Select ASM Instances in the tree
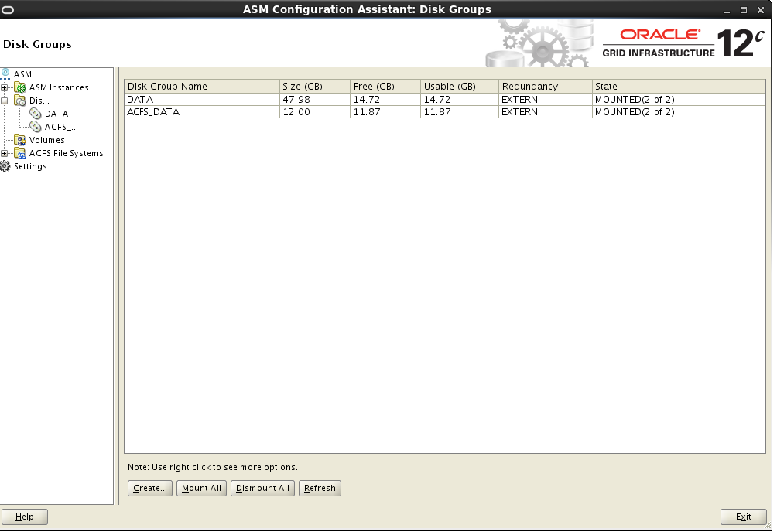The image size is (777, 532). coord(59,87)
